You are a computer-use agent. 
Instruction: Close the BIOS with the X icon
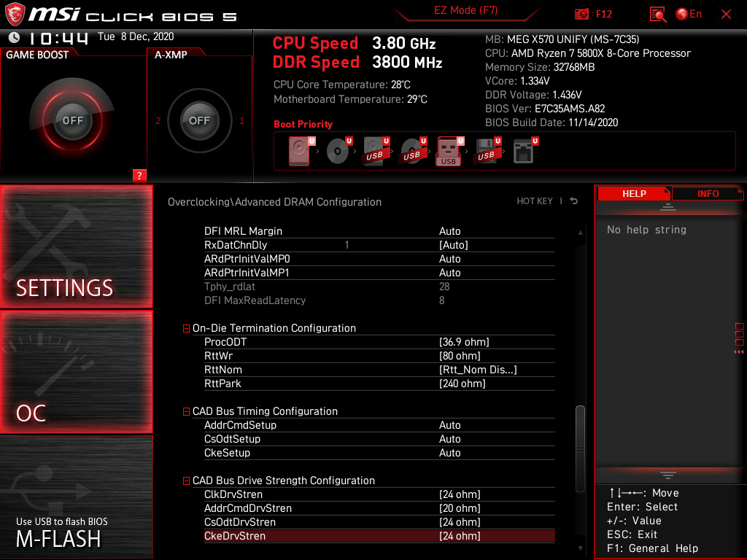pos(726,15)
